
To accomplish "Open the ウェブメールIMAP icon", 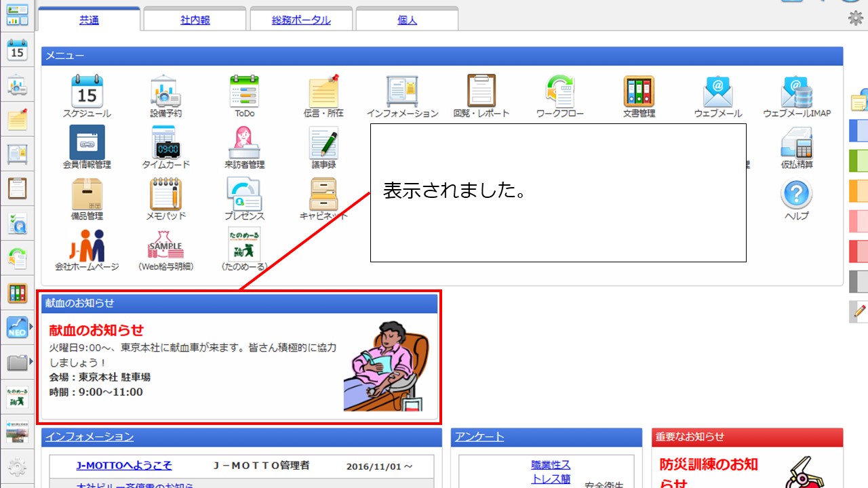I will pos(797,91).
